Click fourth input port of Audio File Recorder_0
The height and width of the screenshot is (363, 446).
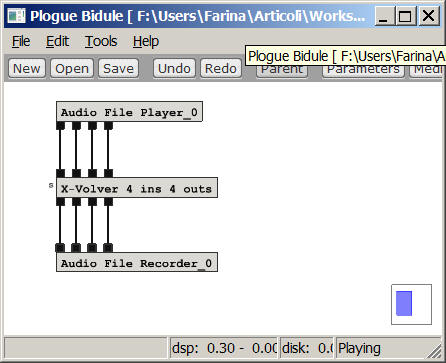(108, 248)
